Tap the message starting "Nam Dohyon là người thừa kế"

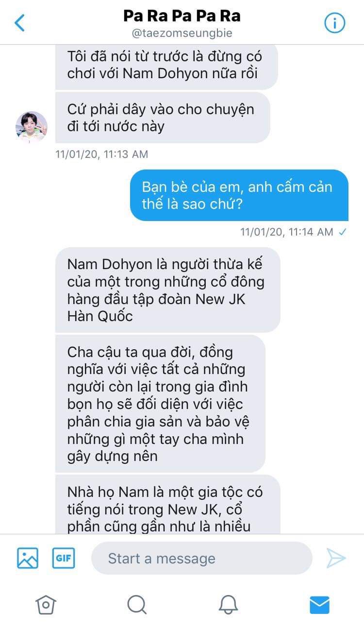pyautogui.click(x=168, y=290)
